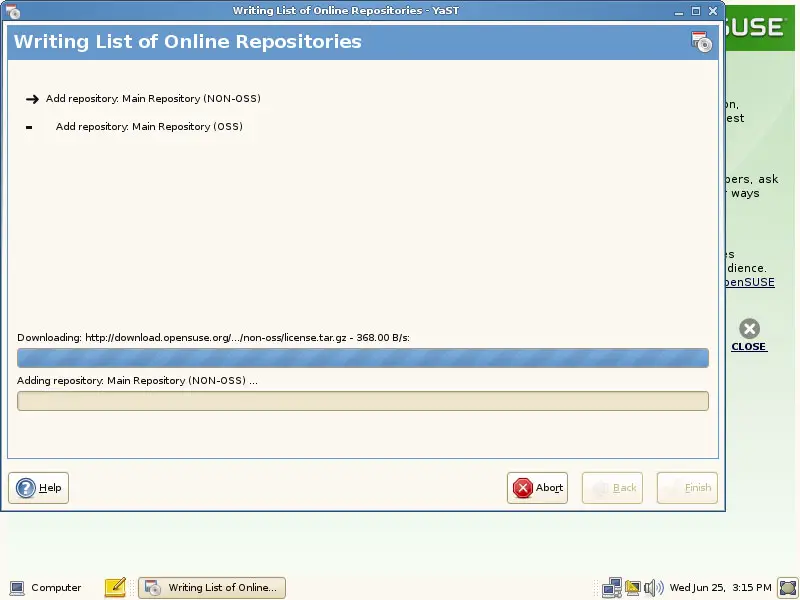Screen dimensions: 800x600
Task: Click the Downloading license.tar.gz status text
Action: (x=213, y=337)
